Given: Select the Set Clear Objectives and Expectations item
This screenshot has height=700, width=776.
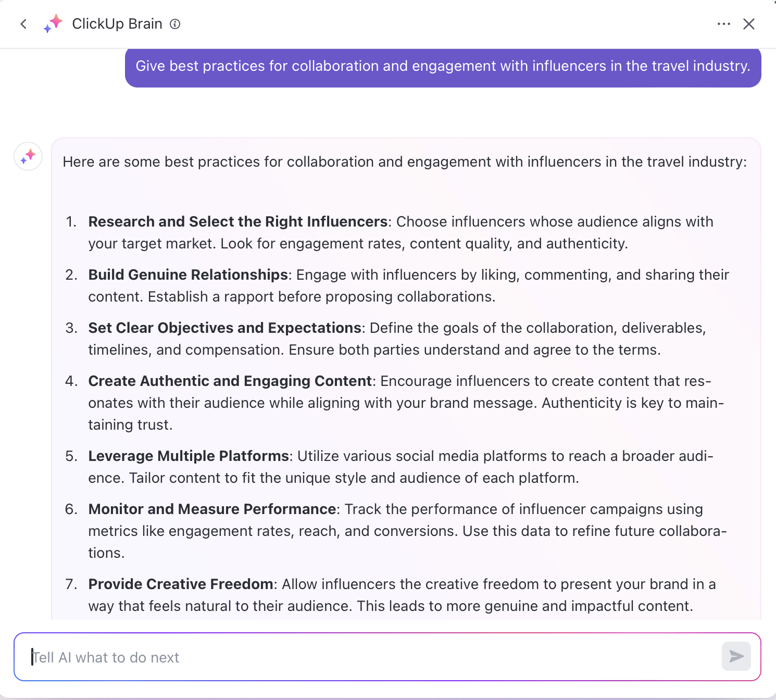Looking at the screenshot, I should [224, 328].
